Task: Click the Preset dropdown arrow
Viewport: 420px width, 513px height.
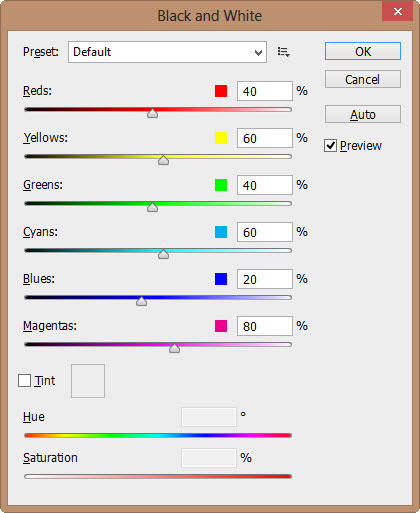Action: pos(258,53)
